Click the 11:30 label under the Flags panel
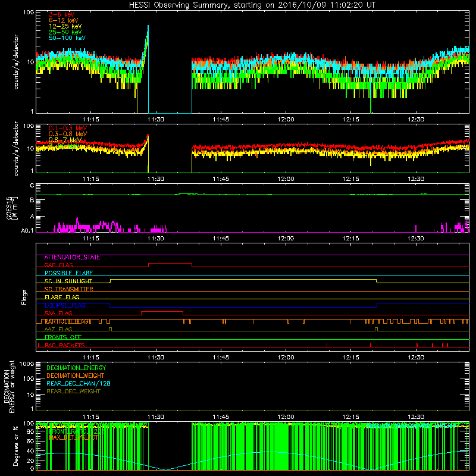The width and height of the screenshot is (476, 476). [x=156, y=358]
